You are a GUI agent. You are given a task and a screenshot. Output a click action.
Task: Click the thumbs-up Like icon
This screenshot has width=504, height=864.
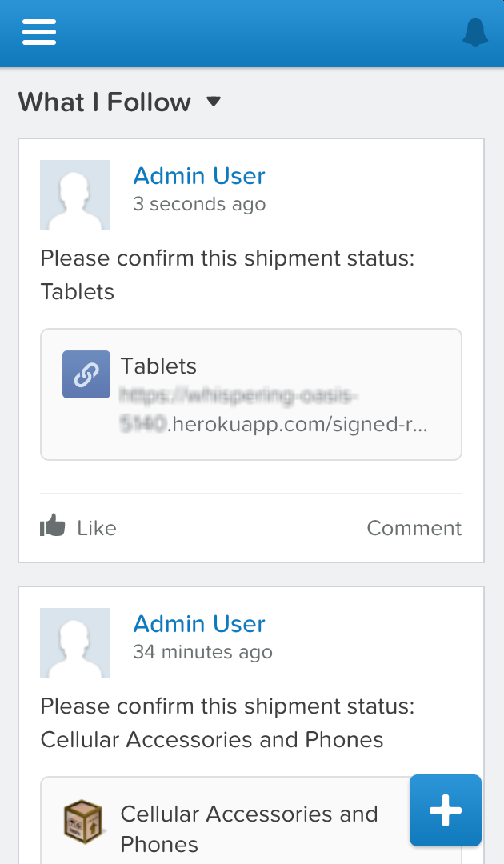click(52, 526)
